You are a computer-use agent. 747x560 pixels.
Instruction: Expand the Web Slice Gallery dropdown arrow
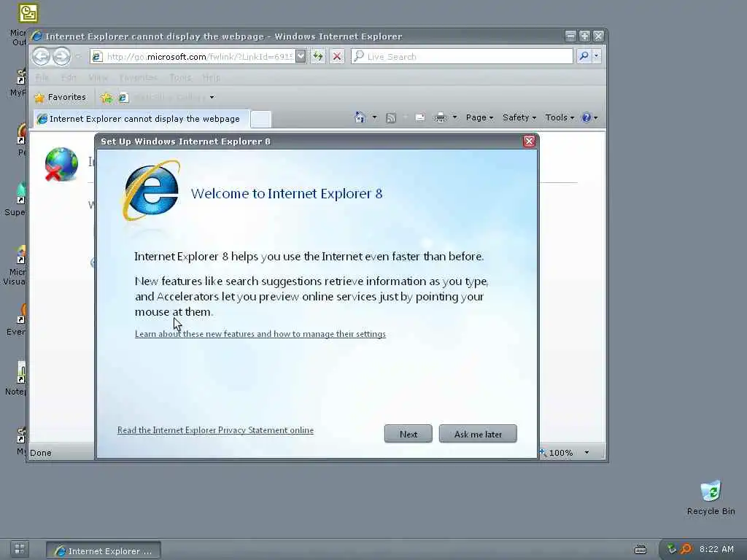pyautogui.click(x=212, y=98)
